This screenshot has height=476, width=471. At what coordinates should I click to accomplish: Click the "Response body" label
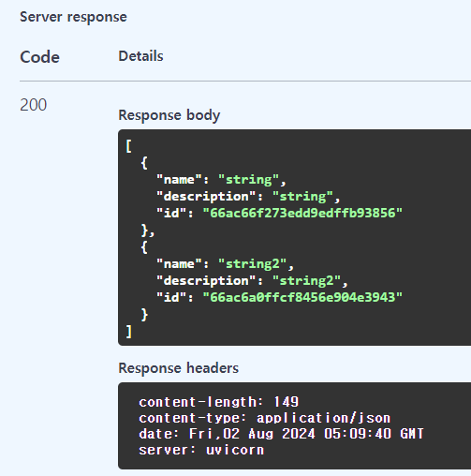(169, 115)
